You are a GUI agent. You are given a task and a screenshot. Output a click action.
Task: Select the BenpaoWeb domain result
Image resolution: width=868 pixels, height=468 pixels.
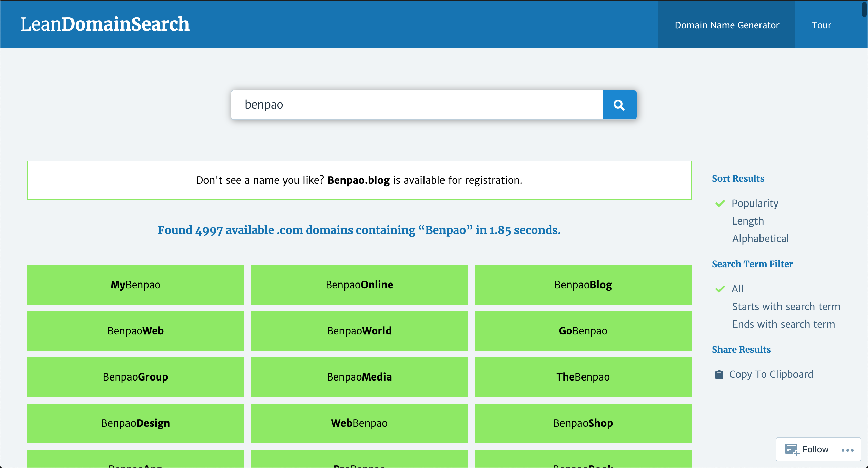pyautogui.click(x=136, y=331)
